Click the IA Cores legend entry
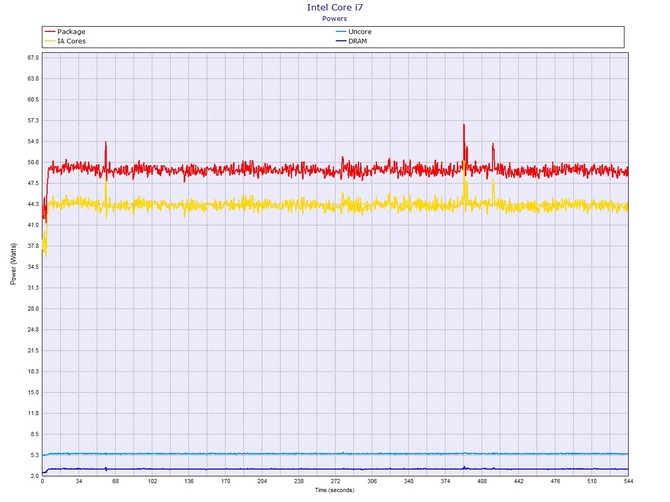Viewport: 670px width, 502px height. 65,41
